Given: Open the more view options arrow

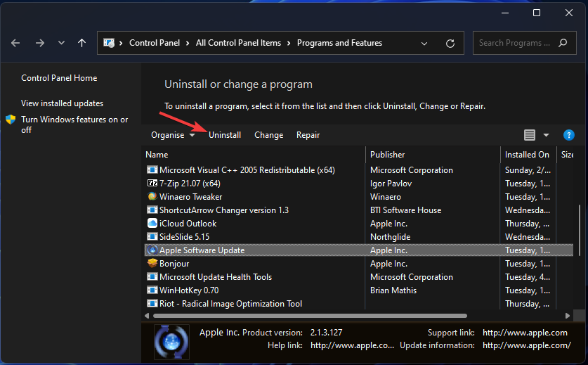Looking at the screenshot, I should point(546,135).
